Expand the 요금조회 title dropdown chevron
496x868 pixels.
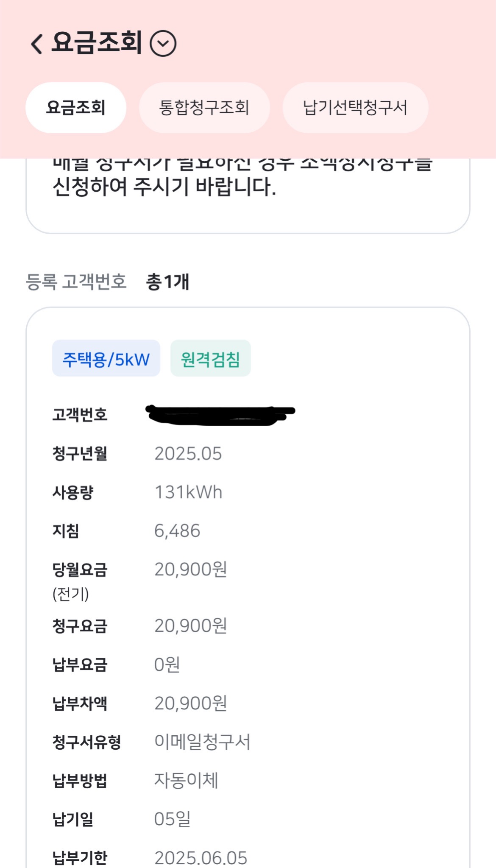(x=163, y=44)
